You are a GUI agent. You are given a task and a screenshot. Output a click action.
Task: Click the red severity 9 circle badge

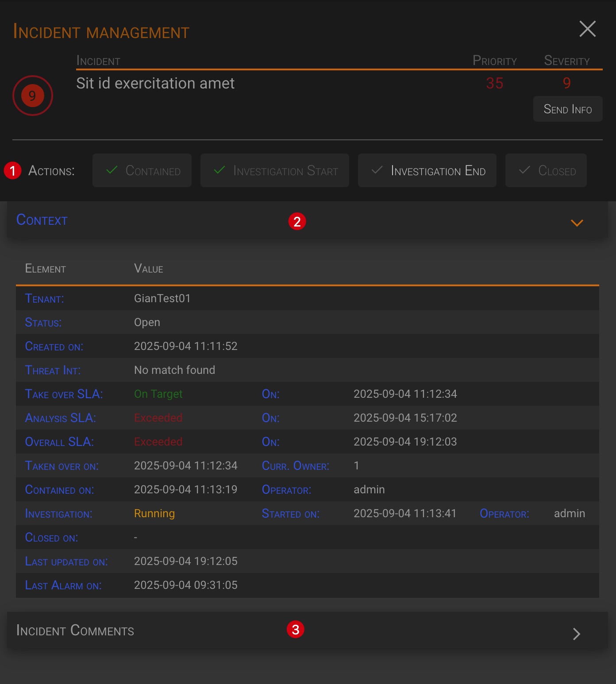[32, 96]
